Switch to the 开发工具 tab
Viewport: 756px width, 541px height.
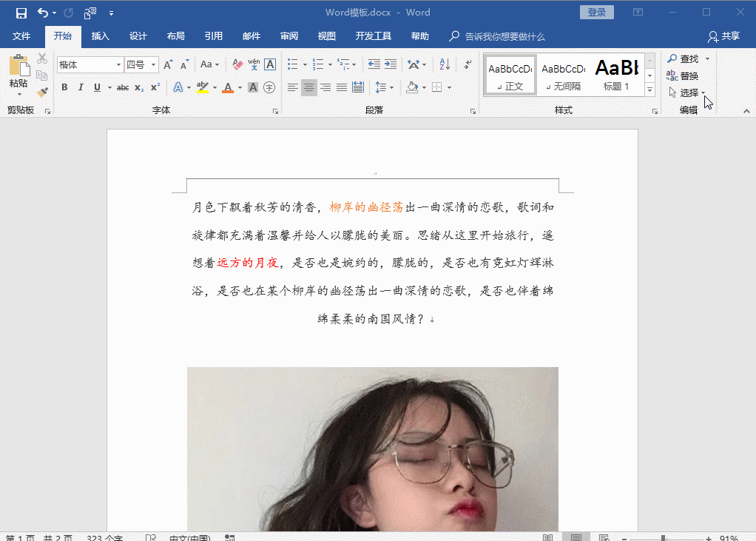pos(373,36)
